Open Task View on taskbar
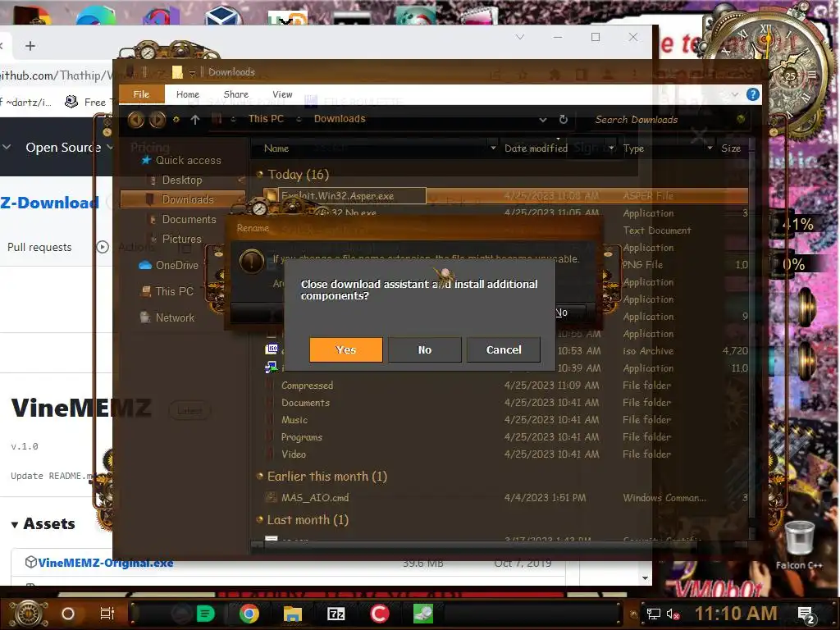This screenshot has height=630, width=840. tap(107, 614)
